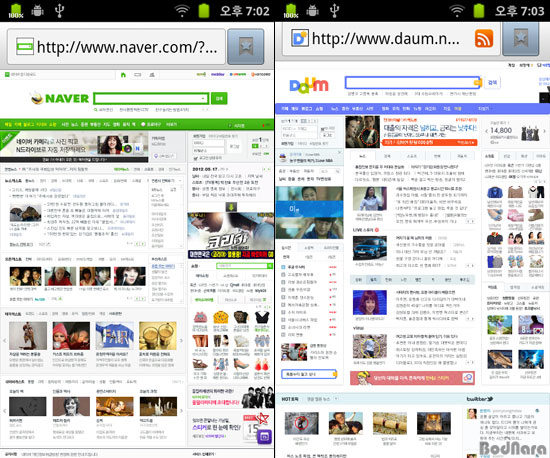Open virtual keyboard icon in Daum search
Image resolution: width=550 pixels, height=458 pixels.
(477, 82)
